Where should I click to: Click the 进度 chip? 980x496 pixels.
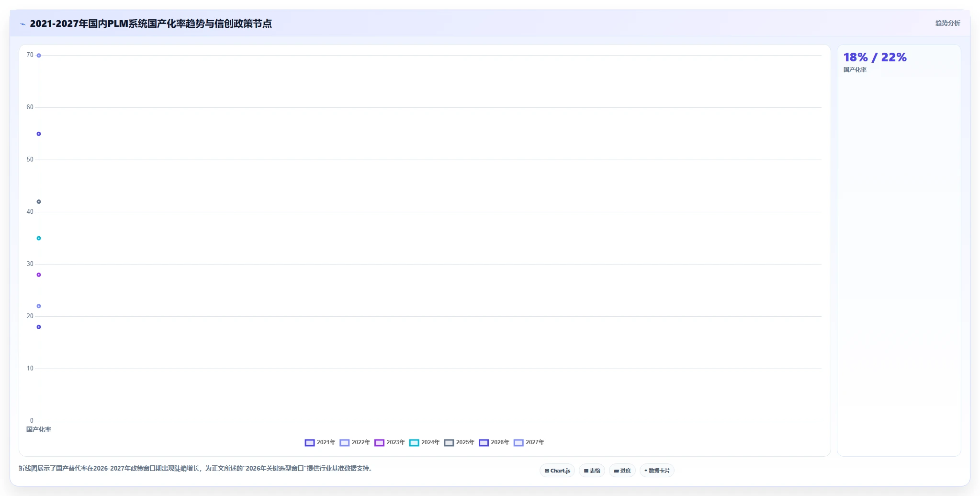pyautogui.click(x=622, y=471)
